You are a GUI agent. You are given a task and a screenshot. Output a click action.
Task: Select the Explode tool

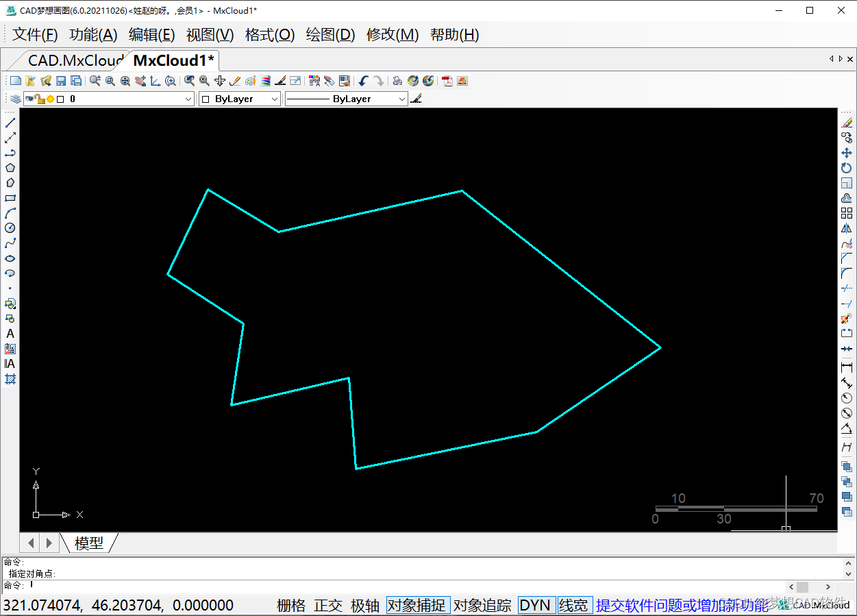[x=847, y=319]
